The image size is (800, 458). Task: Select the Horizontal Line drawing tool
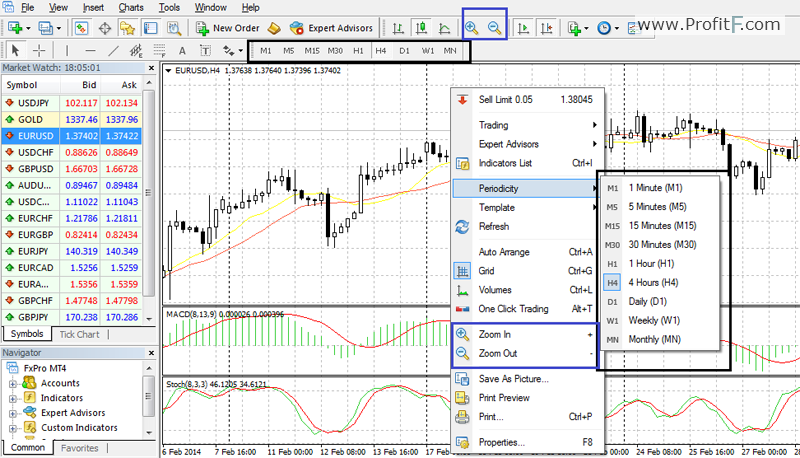(90, 50)
